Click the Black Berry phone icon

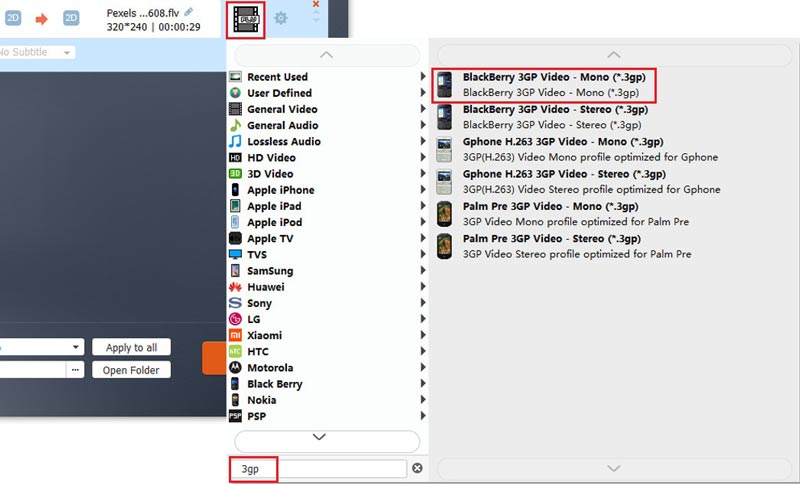pos(235,384)
